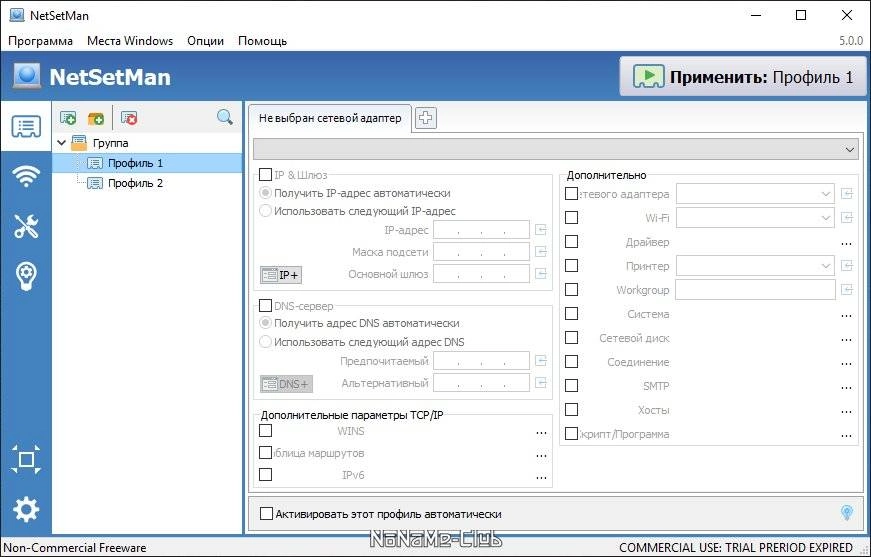This screenshot has width=871, height=557.
Task: Open Хосты settings ellipsis
Action: (x=847, y=412)
